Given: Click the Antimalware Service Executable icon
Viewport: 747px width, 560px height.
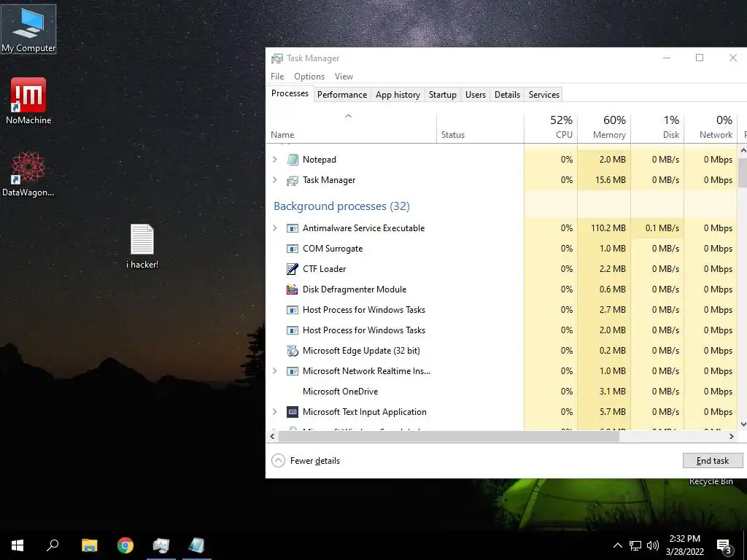Looking at the screenshot, I should tap(293, 228).
